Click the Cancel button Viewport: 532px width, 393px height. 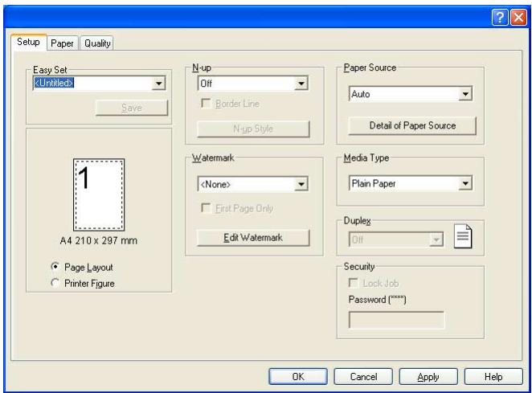pos(363,377)
